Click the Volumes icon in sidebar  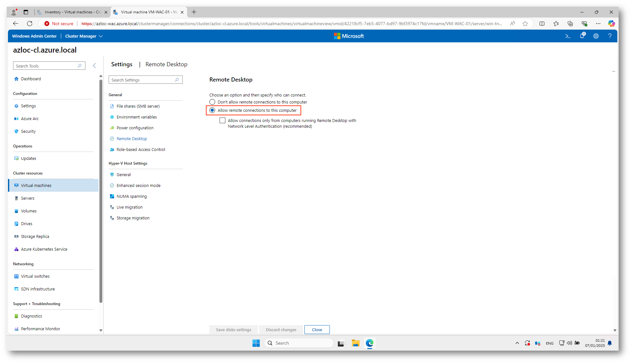16,211
